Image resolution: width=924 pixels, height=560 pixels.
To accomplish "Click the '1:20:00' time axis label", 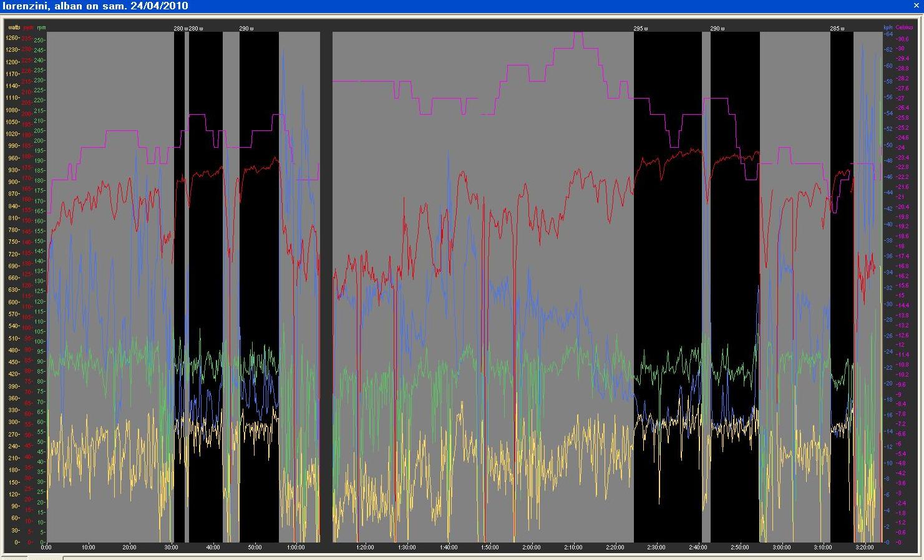I will coord(366,548).
